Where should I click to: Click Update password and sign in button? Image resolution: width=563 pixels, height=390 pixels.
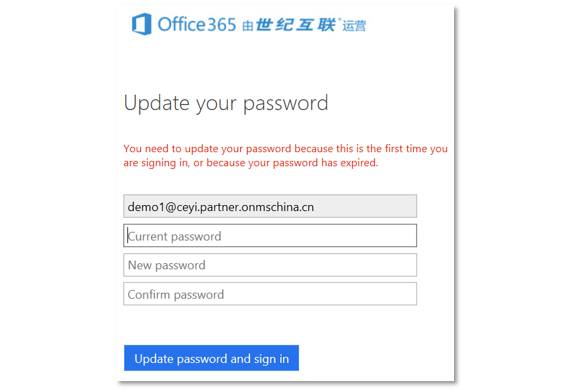coord(211,358)
